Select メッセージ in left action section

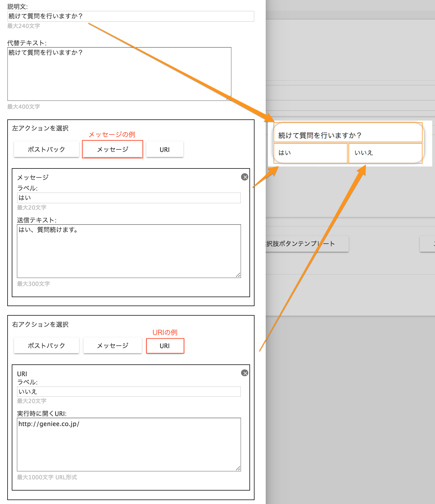[x=113, y=149]
